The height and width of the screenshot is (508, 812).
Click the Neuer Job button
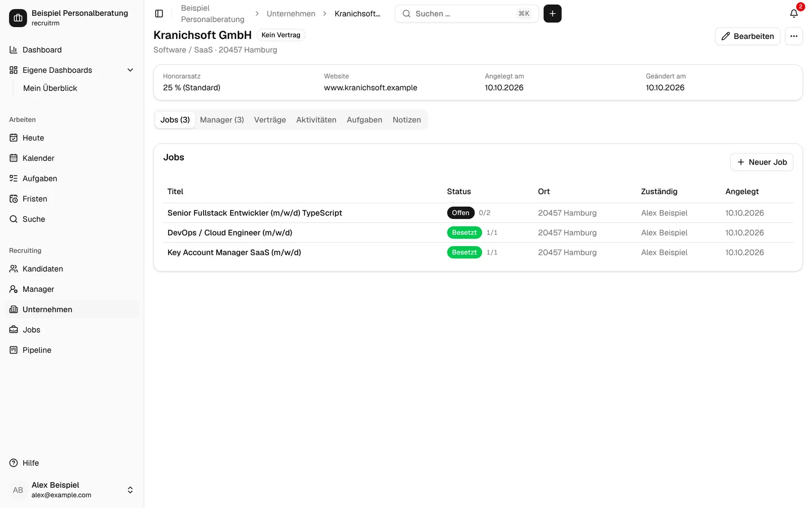pyautogui.click(x=762, y=162)
